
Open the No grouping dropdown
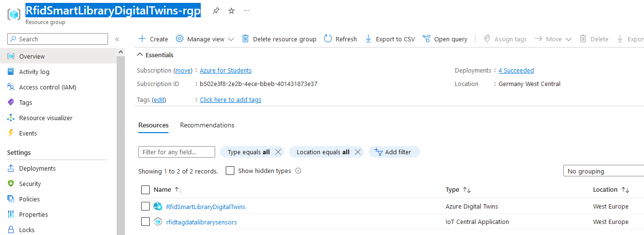pyautogui.click(x=604, y=171)
